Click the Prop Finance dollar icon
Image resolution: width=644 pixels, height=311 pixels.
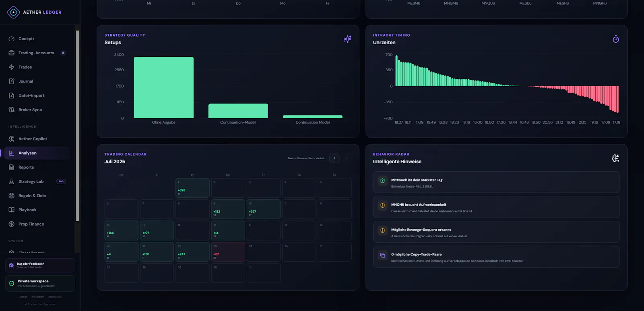[x=11, y=224]
